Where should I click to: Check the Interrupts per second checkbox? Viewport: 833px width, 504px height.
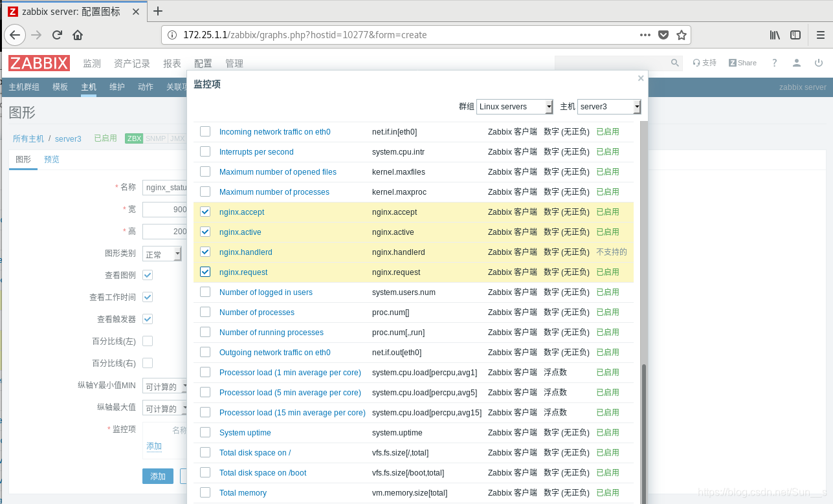205,151
